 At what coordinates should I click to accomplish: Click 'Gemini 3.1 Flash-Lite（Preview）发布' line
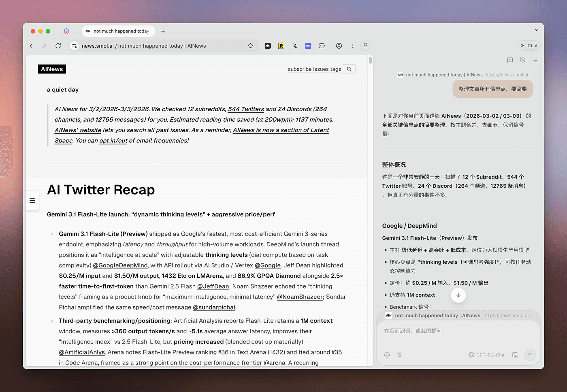coord(430,238)
